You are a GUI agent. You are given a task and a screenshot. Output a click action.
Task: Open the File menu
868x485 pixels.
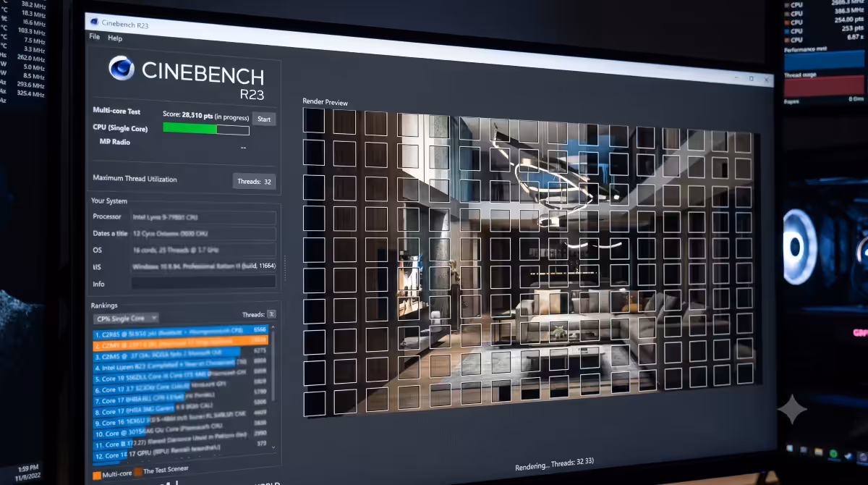95,37
